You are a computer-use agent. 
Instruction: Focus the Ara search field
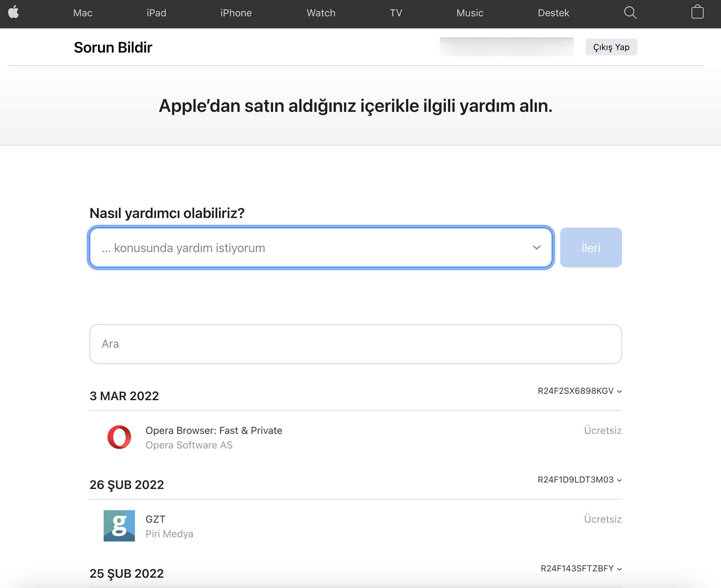coord(355,344)
